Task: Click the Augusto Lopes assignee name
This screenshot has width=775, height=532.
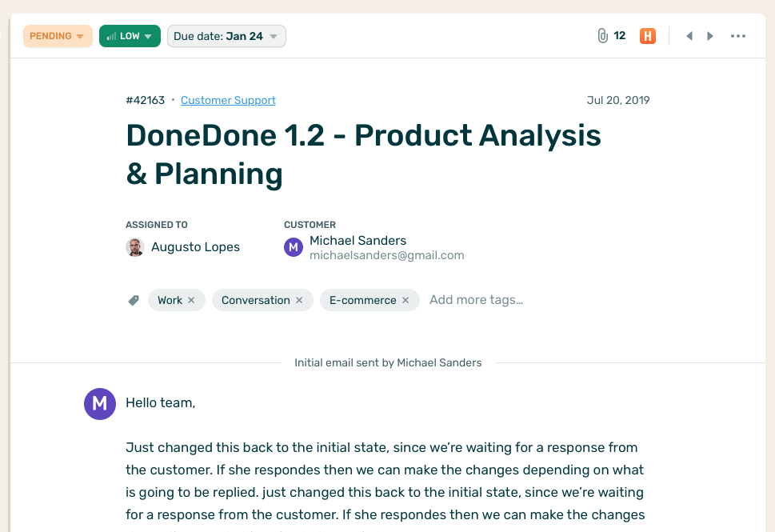Action: pos(195,247)
